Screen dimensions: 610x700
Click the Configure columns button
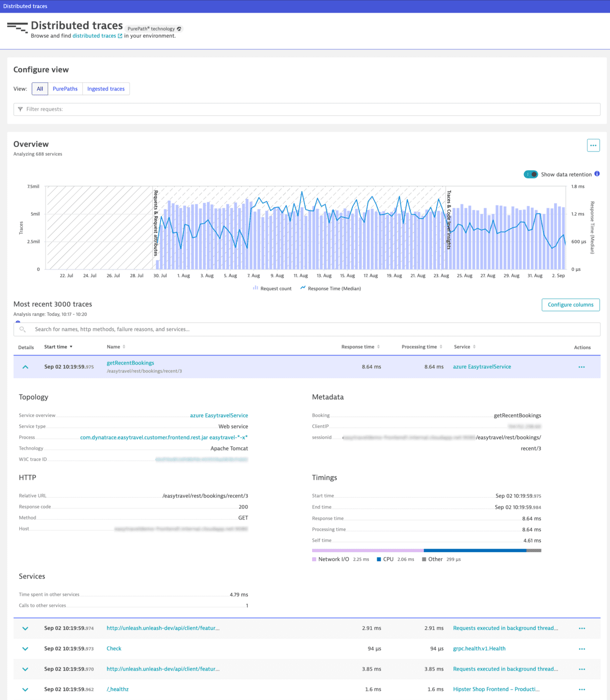pos(570,305)
